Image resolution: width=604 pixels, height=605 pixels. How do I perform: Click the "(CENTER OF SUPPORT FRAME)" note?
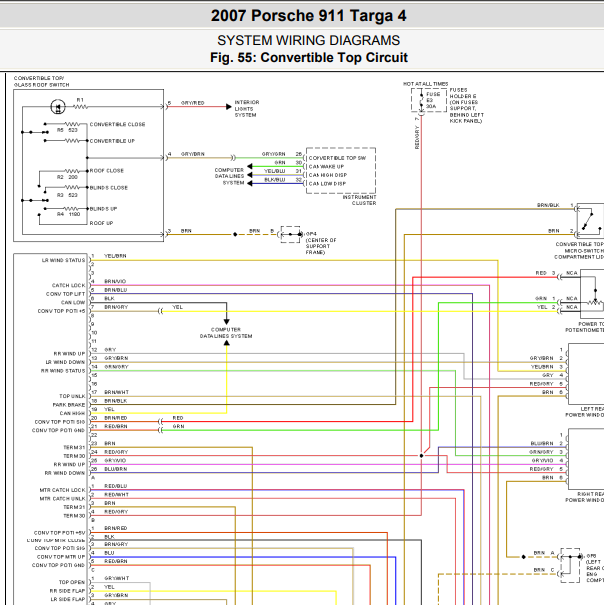coord(321,246)
